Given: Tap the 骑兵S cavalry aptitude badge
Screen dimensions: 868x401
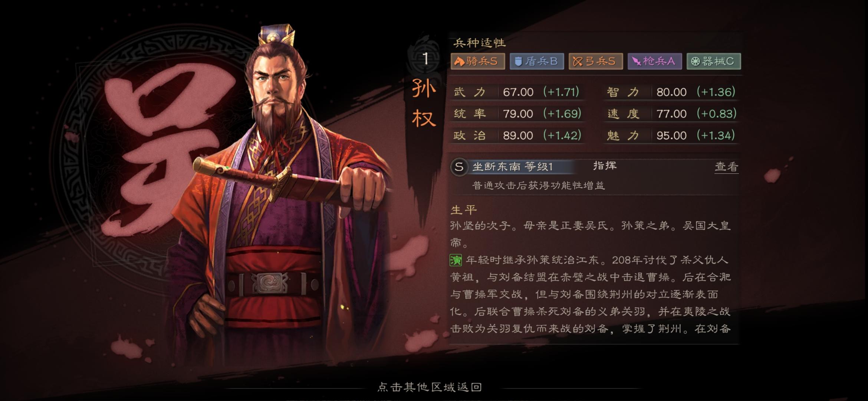Looking at the screenshot, I should 478,61.
